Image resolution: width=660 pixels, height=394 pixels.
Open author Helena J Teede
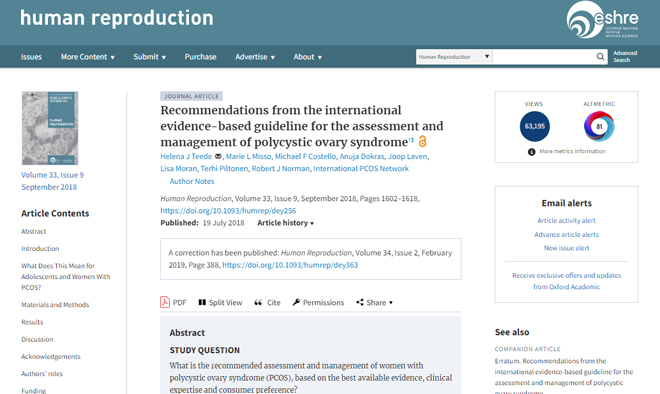coord(186,156)
